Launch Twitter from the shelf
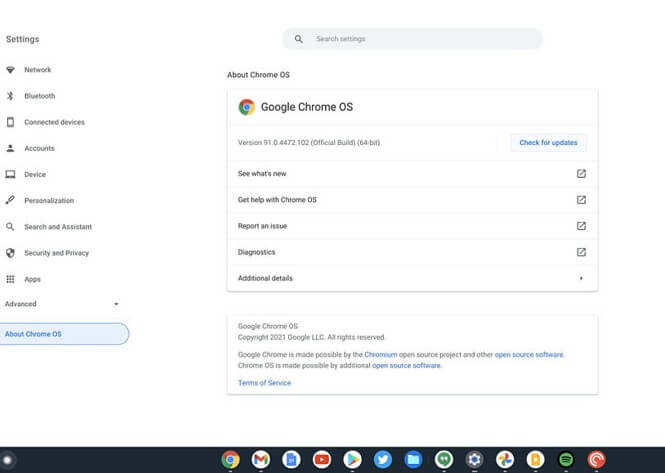This screenshot has height=473, width=665. (x=383, y=460)
